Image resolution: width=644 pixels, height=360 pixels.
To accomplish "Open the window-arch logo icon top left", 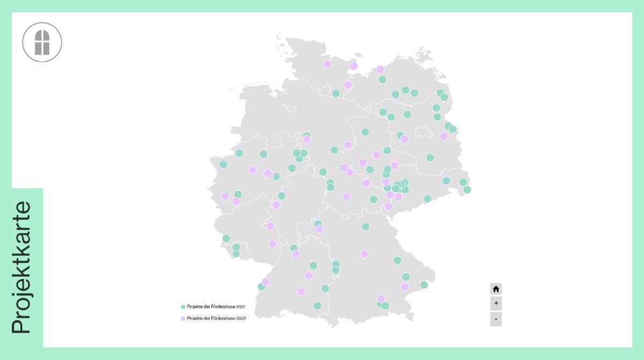I will pyautogui.click(x=41, y=41).
